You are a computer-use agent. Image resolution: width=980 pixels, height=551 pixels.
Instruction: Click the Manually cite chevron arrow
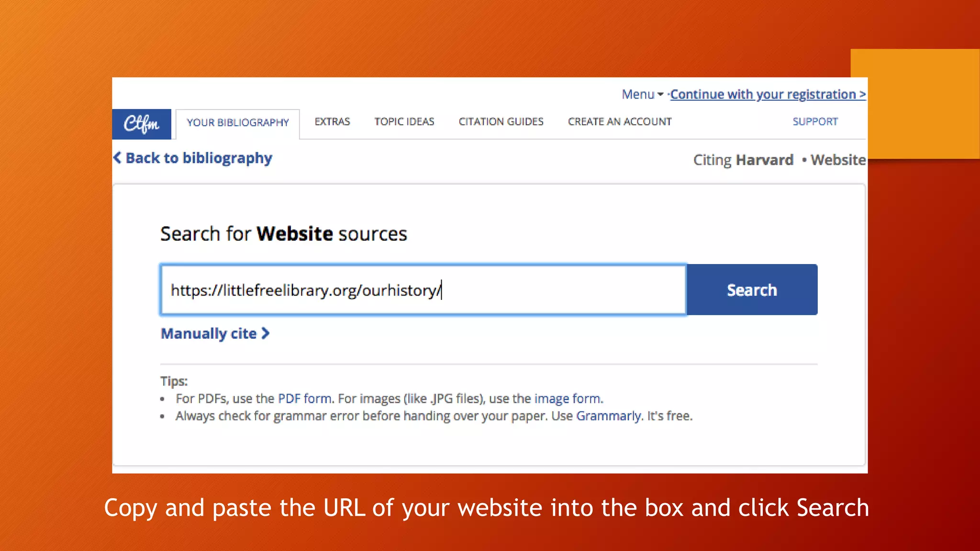click(x=266, y=333)
